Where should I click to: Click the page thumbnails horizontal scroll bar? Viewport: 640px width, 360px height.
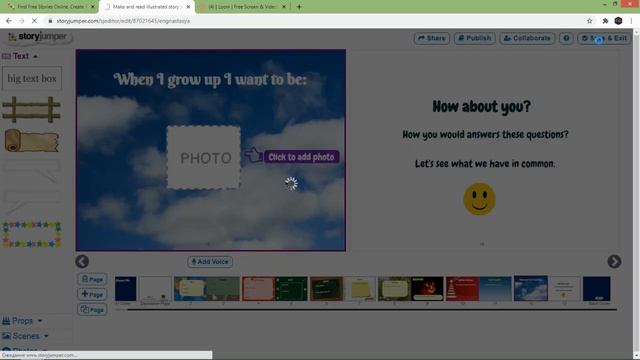372,309
